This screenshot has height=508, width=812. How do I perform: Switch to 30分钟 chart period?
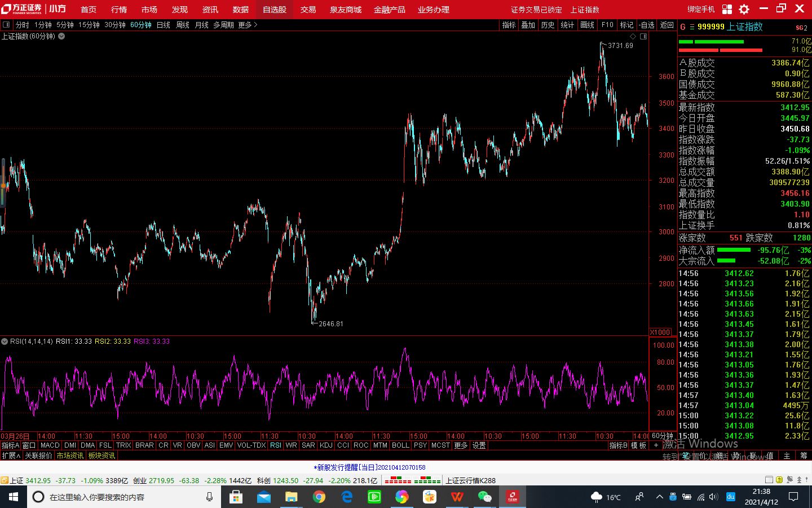point(115,25)
